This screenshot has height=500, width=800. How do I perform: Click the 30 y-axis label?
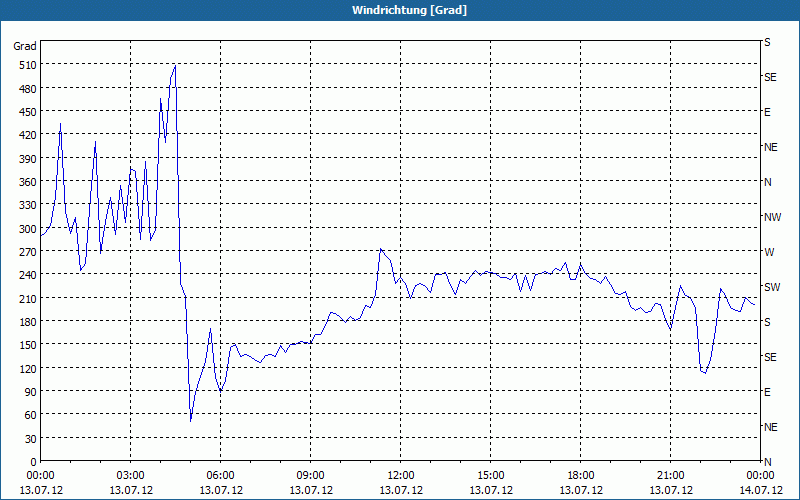(x=31, y=439)
